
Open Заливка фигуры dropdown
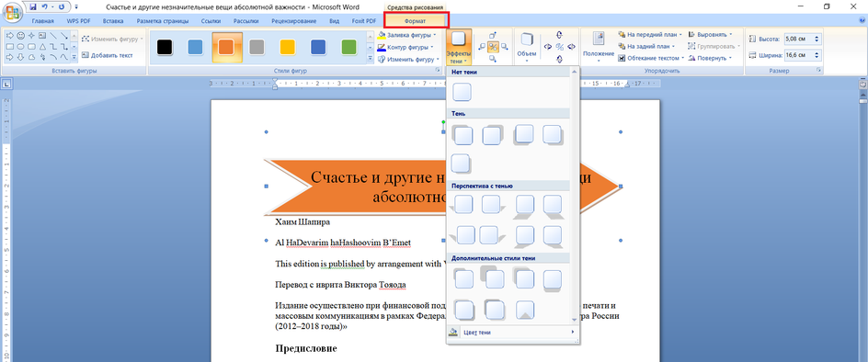pos(406,35)
